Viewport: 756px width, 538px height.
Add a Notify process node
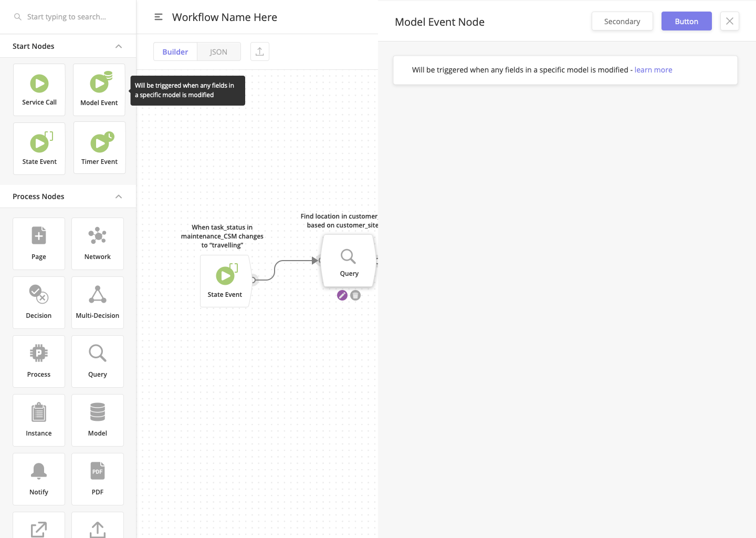[39, 479]
